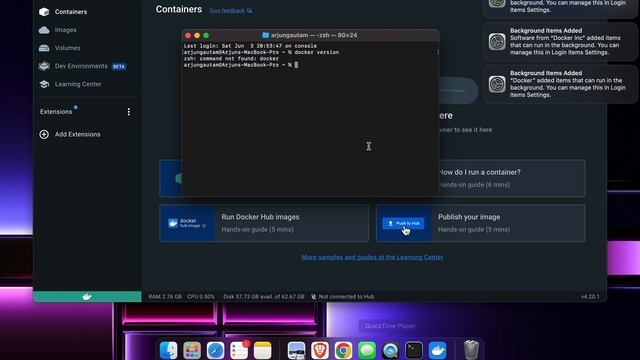Click the Terminal window title bar folder icon
The height and width of the screenshot is (360, 640).
265,35
